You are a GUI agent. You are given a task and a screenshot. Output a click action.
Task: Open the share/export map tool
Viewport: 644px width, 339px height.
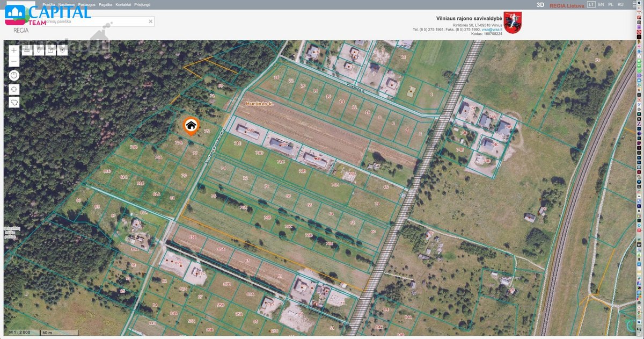tap(50, 50)
